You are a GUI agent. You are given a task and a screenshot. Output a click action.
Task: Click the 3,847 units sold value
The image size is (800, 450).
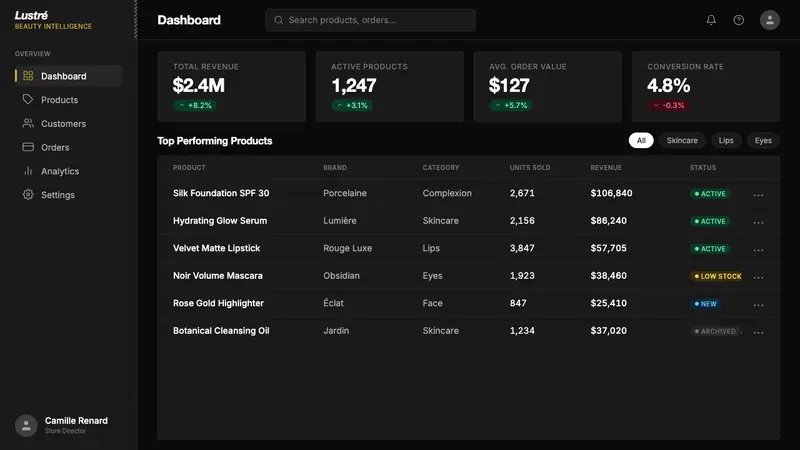(x=522, y=248)
